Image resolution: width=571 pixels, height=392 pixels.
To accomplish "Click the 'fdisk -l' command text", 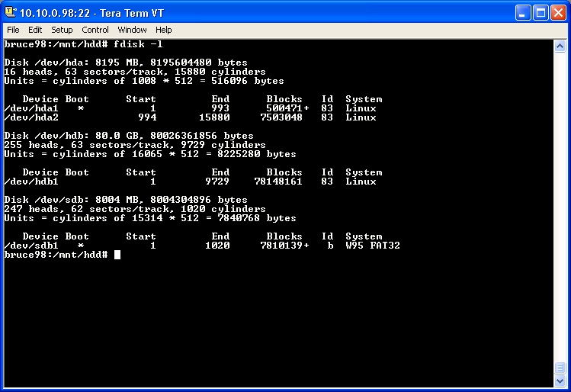I will (138, 44).
